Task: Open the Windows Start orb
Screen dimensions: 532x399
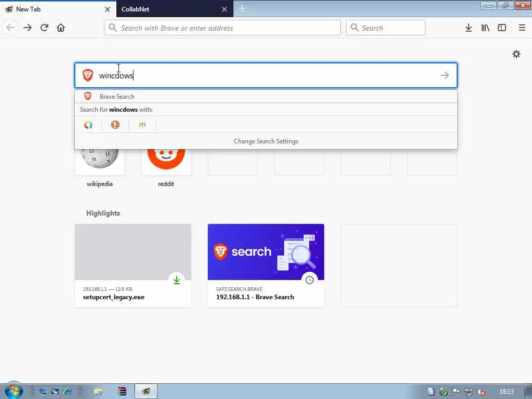Action: click(14, 391)
